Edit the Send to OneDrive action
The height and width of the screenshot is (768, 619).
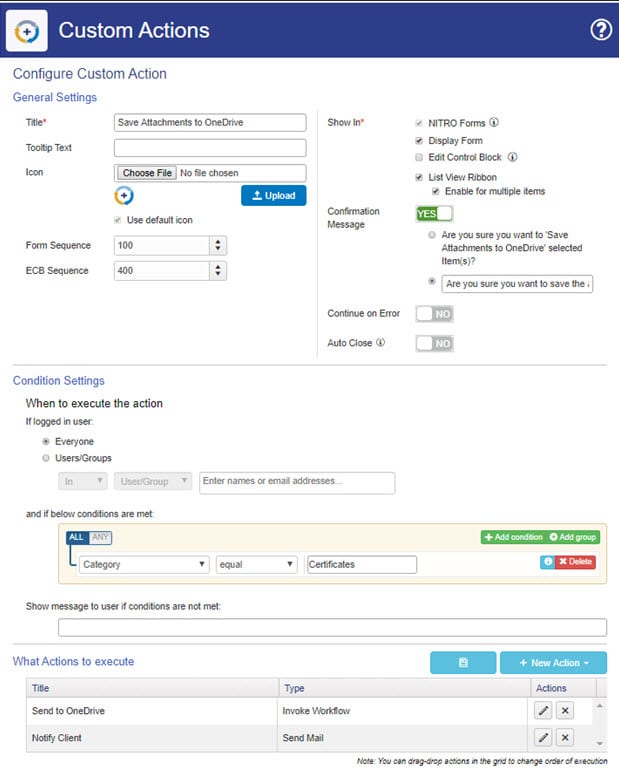pos(543,709)
